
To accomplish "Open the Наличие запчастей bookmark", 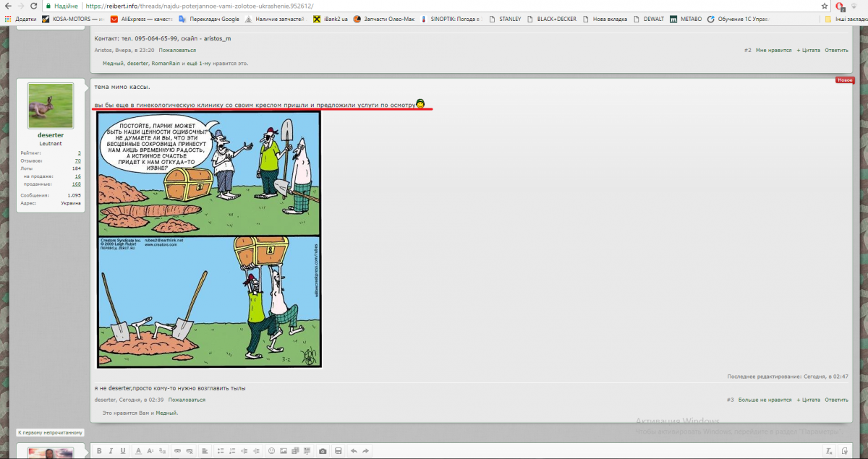I will 276,19.
